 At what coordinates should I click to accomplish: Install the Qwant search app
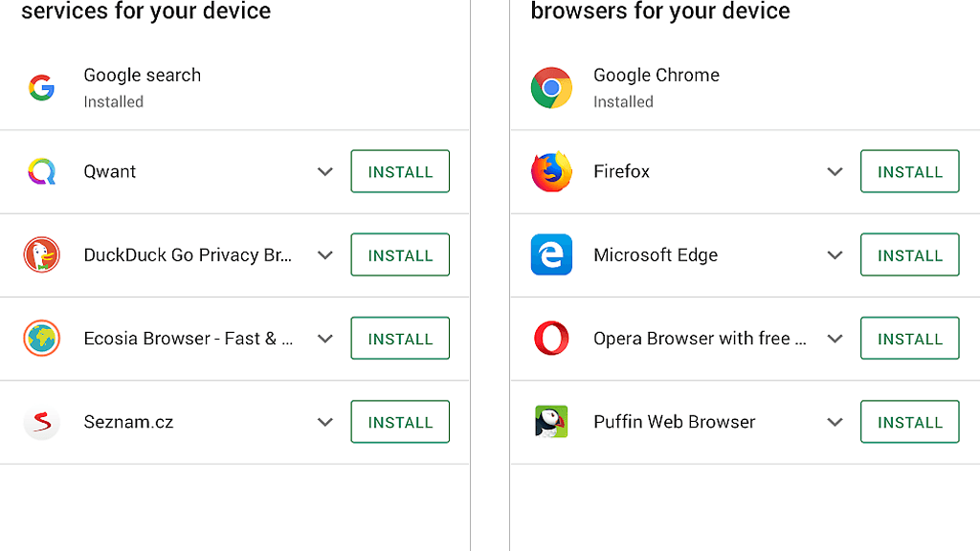coord(400,172)
